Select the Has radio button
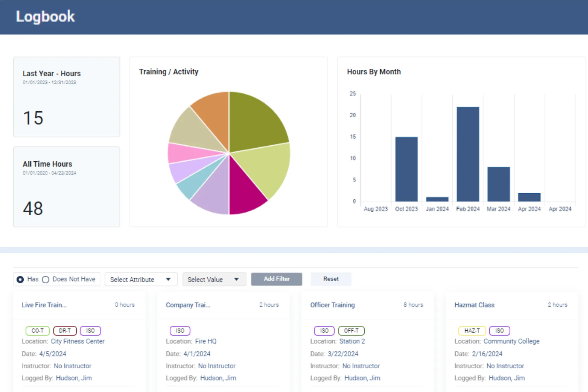The width and height of the screenshot is (588, 392). [x=20, y=280]
